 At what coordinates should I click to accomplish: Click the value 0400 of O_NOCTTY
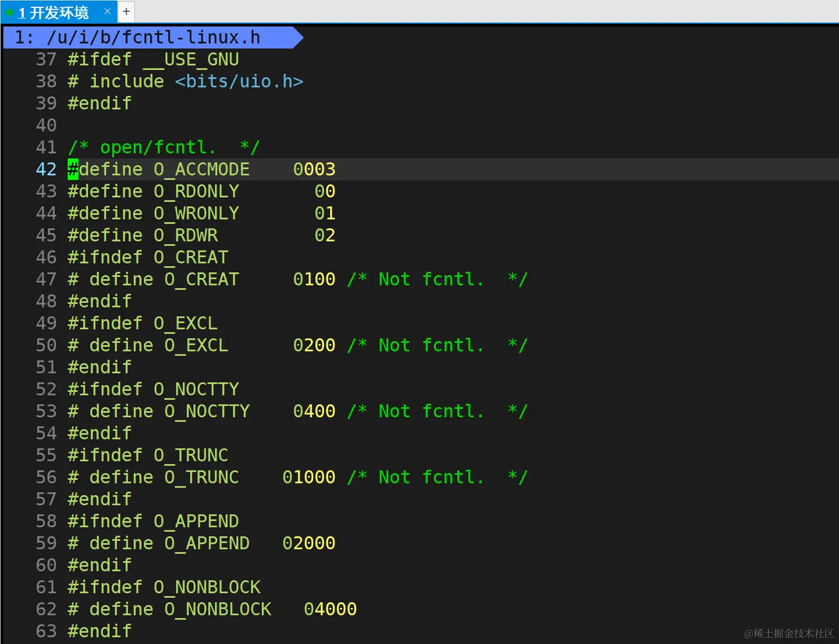[x=314, y=411]
